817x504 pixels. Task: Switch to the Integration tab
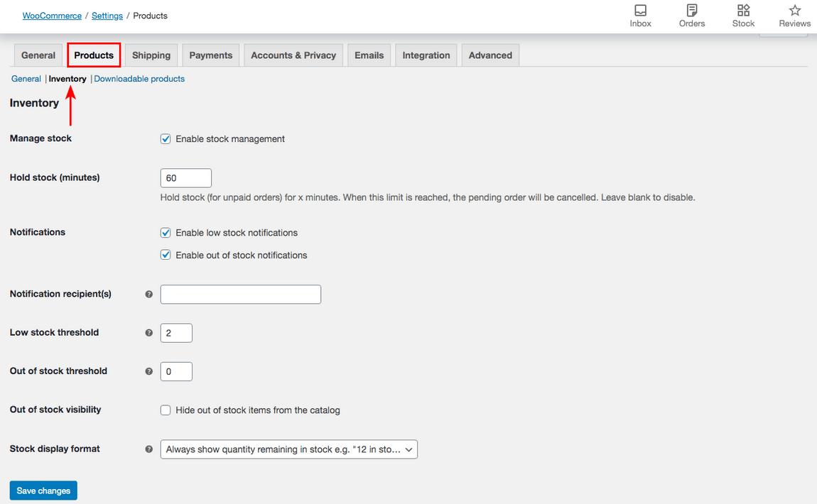point(426,55)
